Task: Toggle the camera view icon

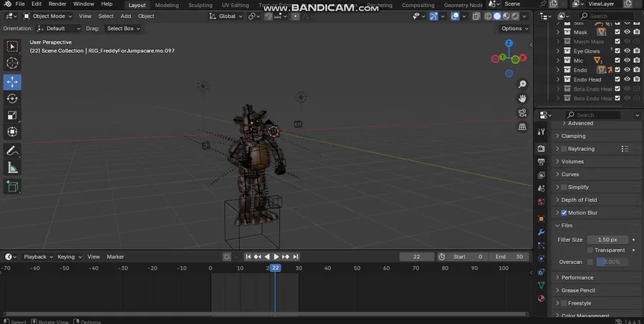Action: click(x=522, y=112)
